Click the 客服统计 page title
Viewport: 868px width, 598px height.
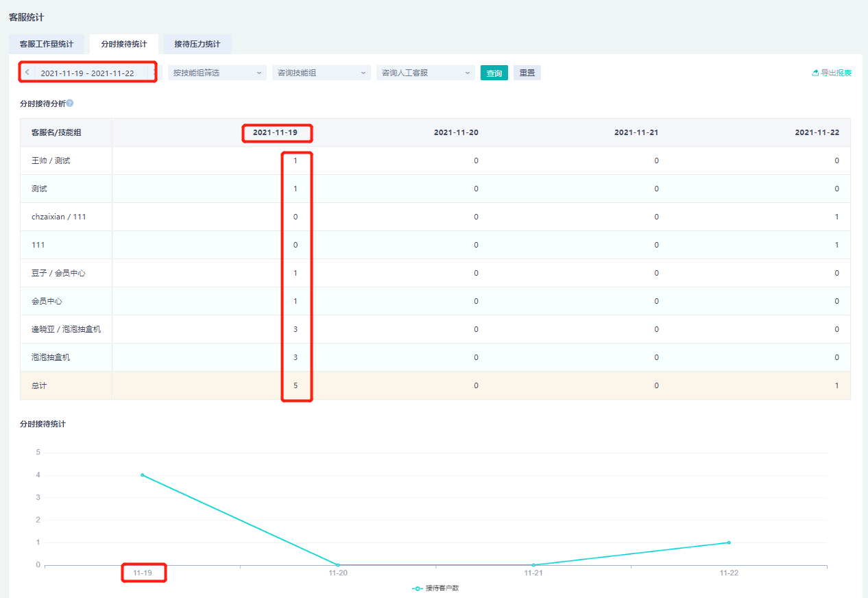pos(26,17)
